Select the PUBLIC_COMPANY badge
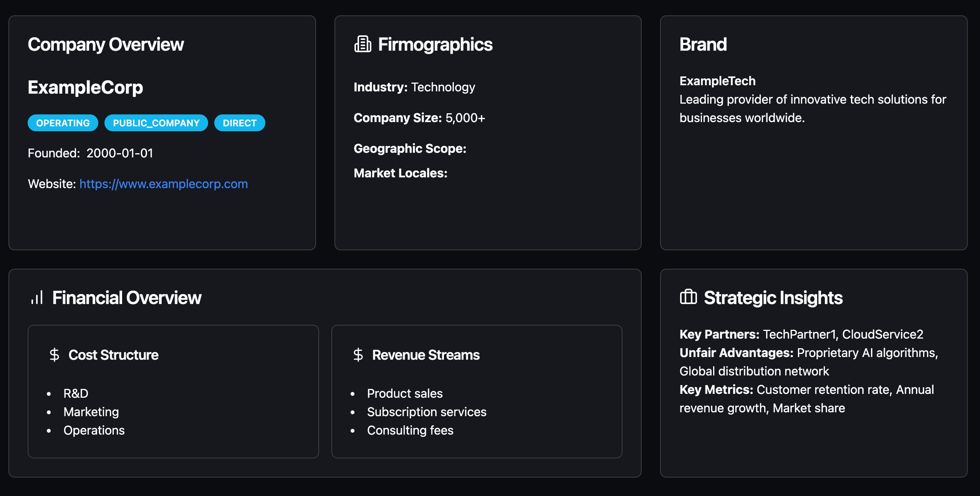This screenshot has height=496, width=980. pyautogui.click(x=156, y=123)
